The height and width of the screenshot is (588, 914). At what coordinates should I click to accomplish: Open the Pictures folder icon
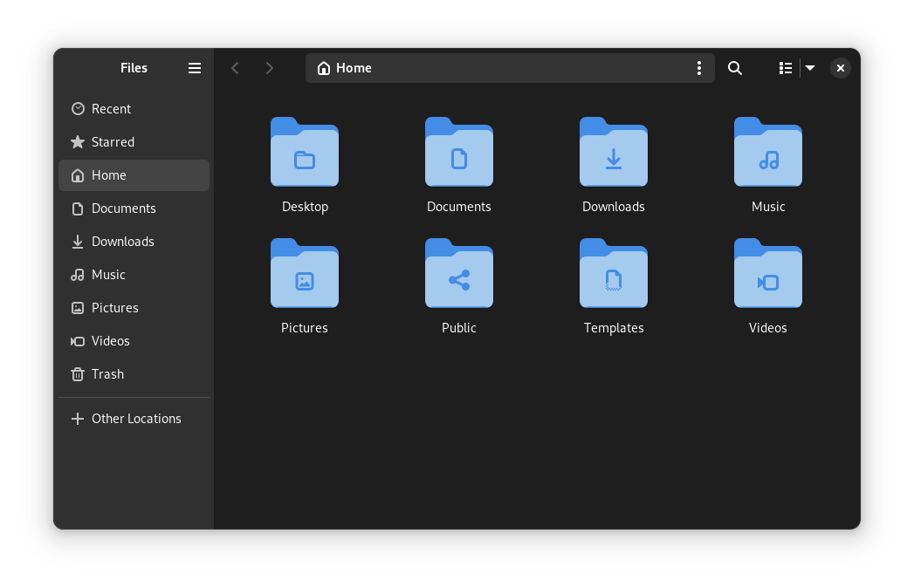pyautogui.click(x=305, y=275)
